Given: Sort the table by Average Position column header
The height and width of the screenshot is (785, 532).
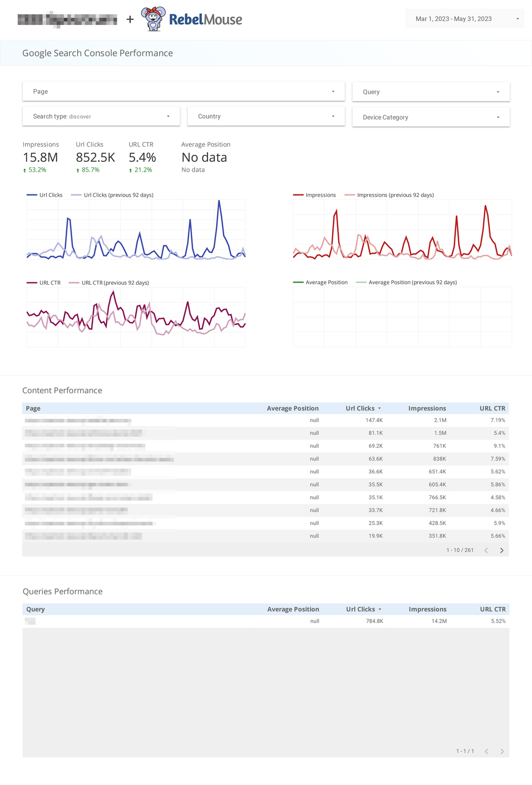Looking at the screenshot, I should [293, 408].
